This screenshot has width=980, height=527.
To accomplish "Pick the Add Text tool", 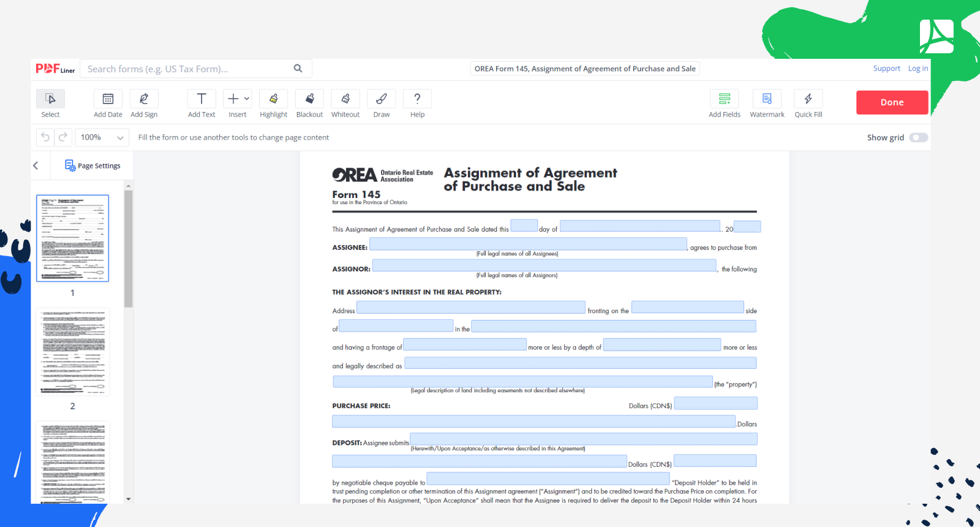I will coord(202,104).
